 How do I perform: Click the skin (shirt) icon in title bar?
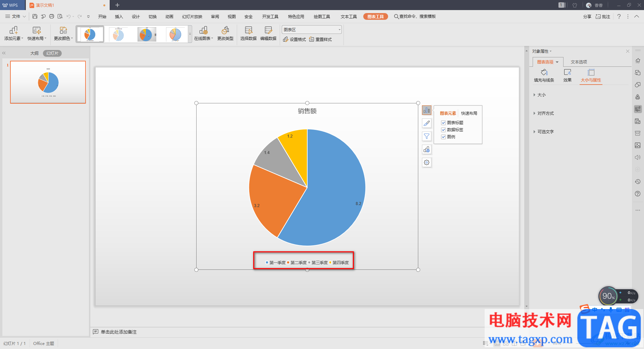pos(575,5)
